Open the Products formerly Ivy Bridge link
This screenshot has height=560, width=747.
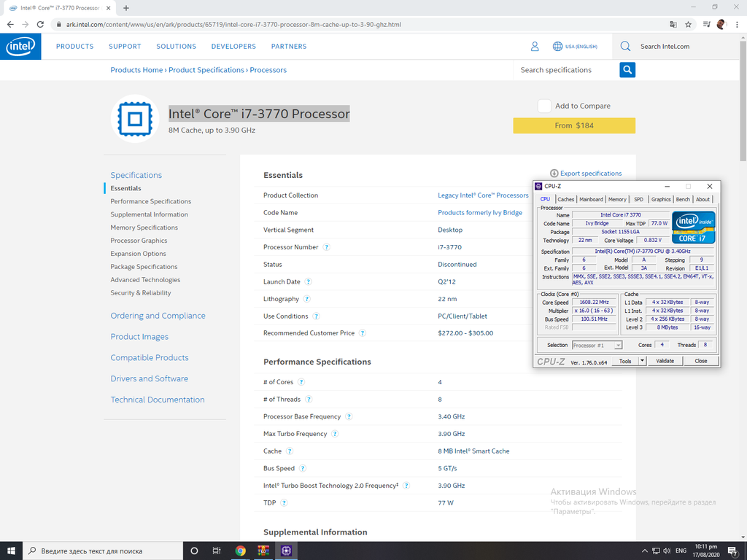pyautogui.click(x=480, y=213)
